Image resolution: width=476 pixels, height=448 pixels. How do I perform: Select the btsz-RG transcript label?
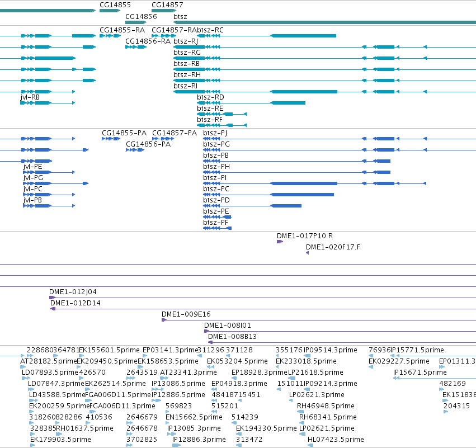click(x=187, y=53)
